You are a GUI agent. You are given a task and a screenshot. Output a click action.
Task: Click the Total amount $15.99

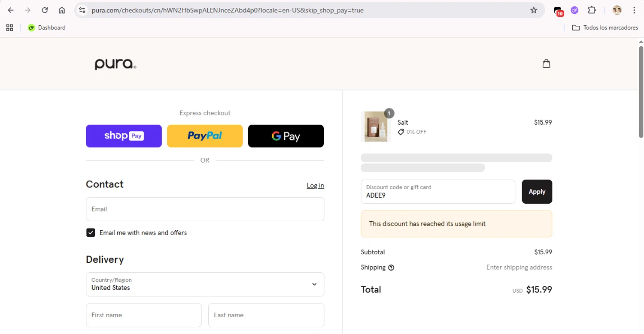click(539, 289)
